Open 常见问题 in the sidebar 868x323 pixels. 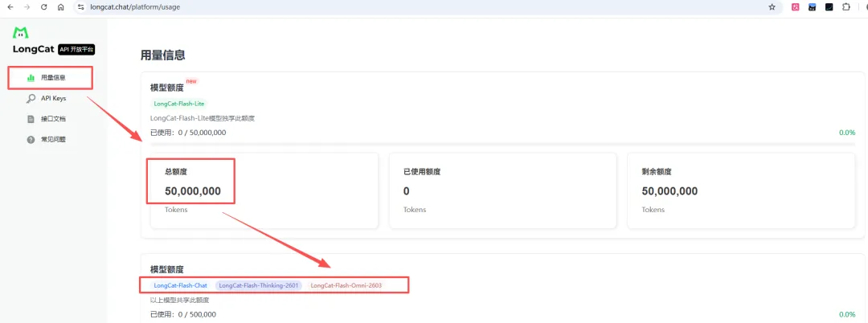53,139
